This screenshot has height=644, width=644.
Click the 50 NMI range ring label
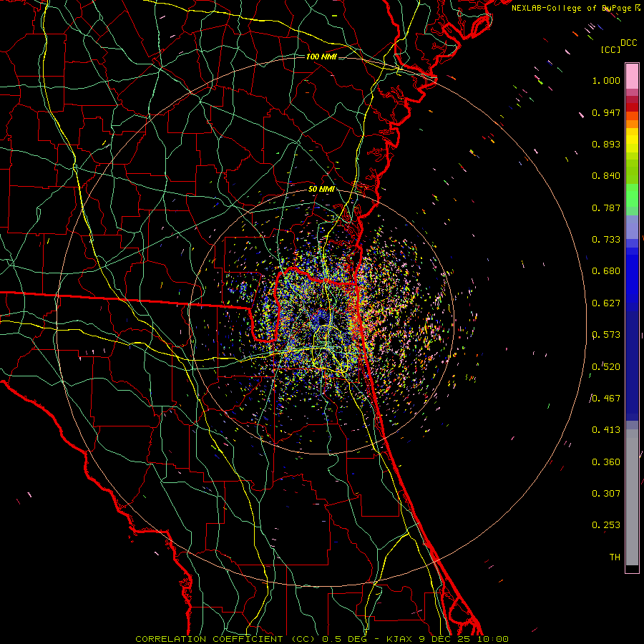pos(321,190)
